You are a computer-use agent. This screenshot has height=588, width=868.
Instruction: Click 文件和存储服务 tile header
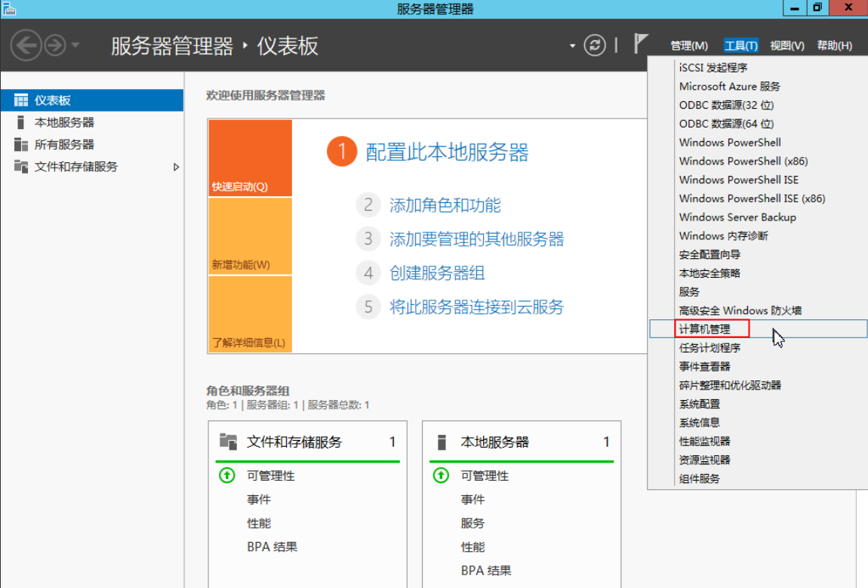pos(294,442)
